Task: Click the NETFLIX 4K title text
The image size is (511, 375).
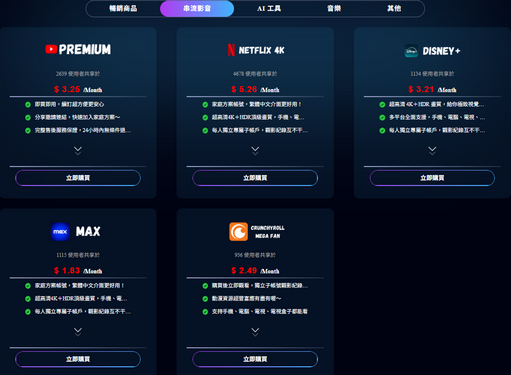Action: click(x=262, y=50)
